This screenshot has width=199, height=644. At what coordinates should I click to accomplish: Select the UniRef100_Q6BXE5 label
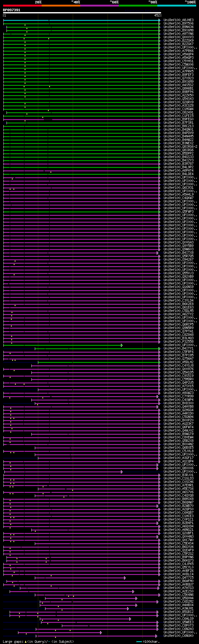178,448
